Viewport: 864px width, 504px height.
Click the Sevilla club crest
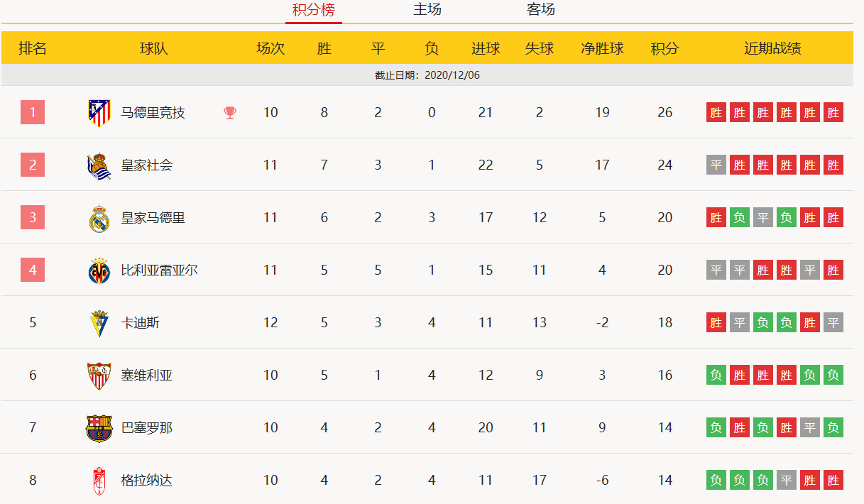[x=99, y=376]
